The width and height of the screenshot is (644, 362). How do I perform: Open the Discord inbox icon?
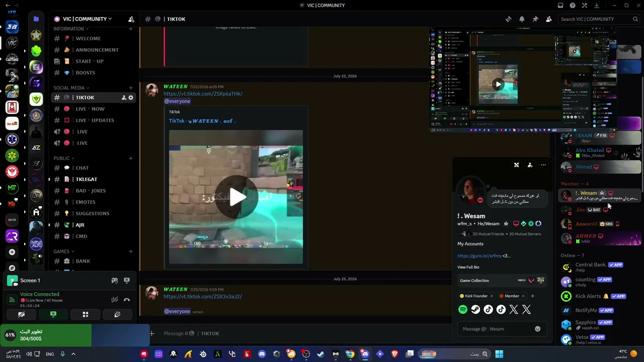point(560,6)
